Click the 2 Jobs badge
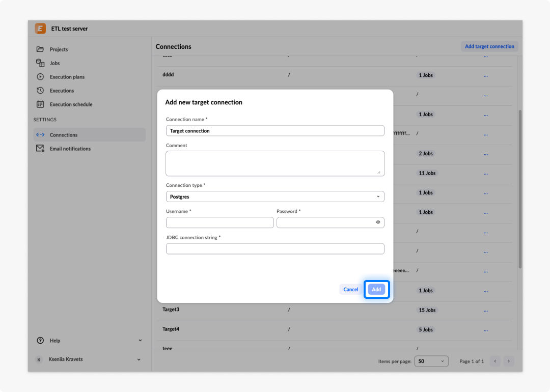This screenshot has width=550, height=392. [425, 153]
